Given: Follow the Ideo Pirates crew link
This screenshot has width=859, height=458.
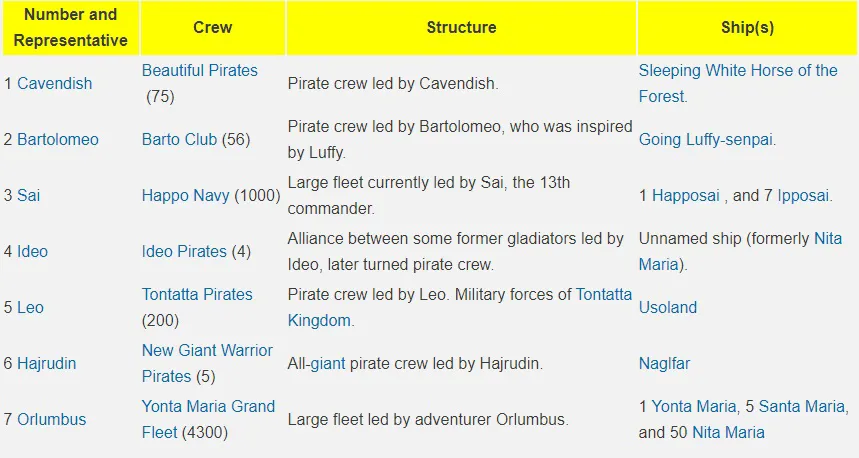Looking at the screenshot, I should click(184, 252).
